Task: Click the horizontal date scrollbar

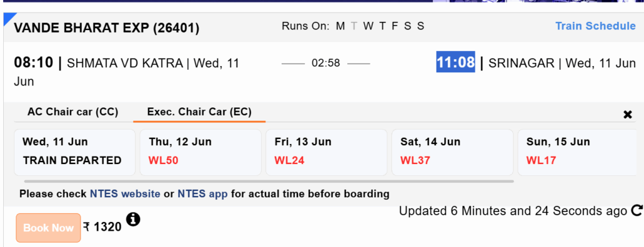Action: [269, 181]
